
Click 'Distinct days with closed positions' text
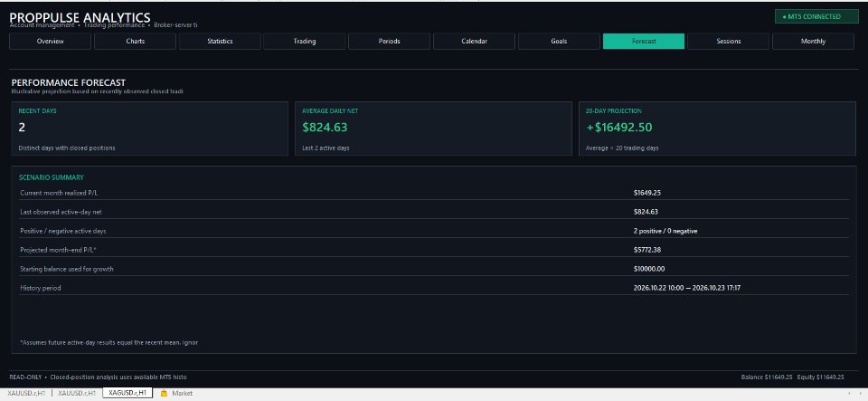(x=66, y=148)
